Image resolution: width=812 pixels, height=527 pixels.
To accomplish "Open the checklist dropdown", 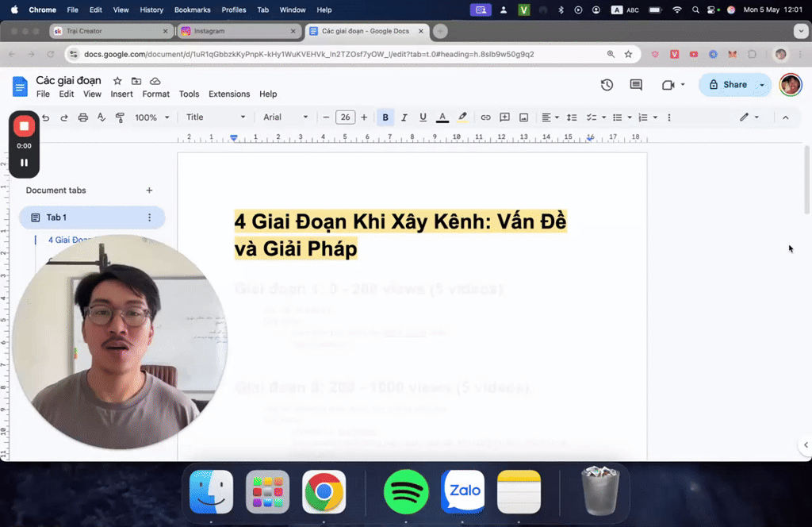I will [596, 117].
